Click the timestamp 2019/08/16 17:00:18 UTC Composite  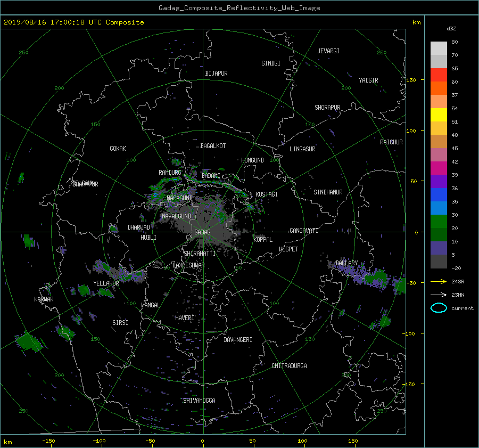coord(73,22)
